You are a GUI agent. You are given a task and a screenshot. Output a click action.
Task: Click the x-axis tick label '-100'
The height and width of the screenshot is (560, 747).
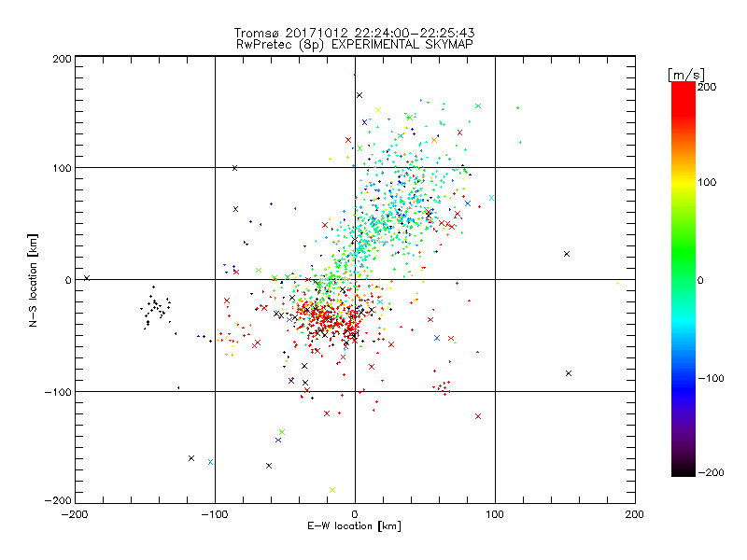[215, 514]
